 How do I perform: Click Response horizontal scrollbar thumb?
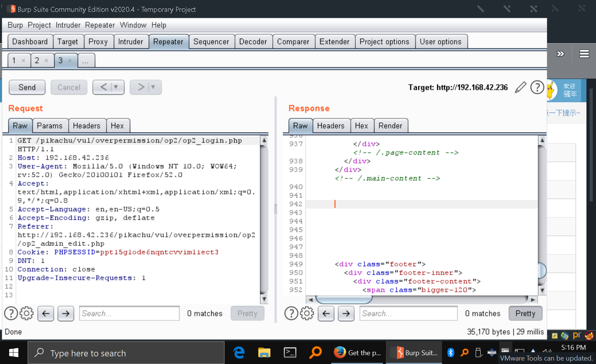pyautogui.click(x=344, y=300)
